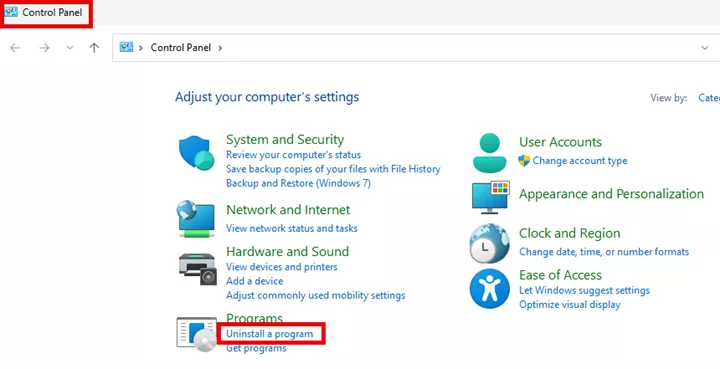
Task: Go forward with the right arrow
Action: pos(44,48)
